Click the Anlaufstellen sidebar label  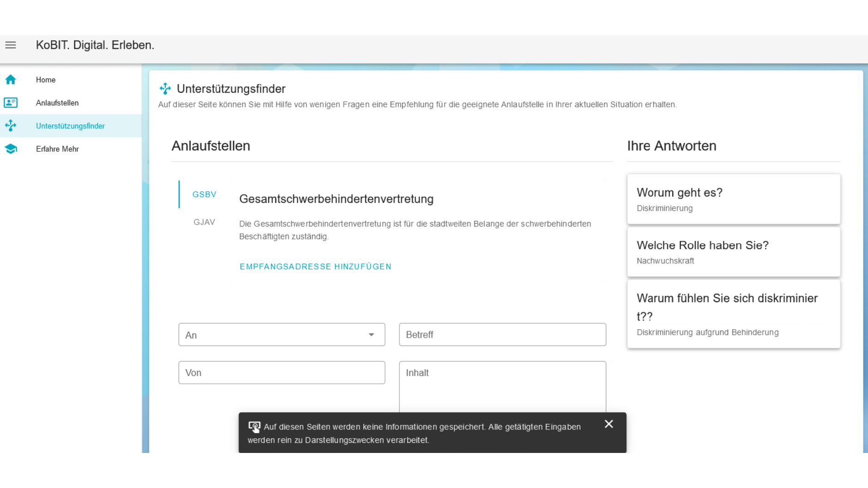coord(57,102)
